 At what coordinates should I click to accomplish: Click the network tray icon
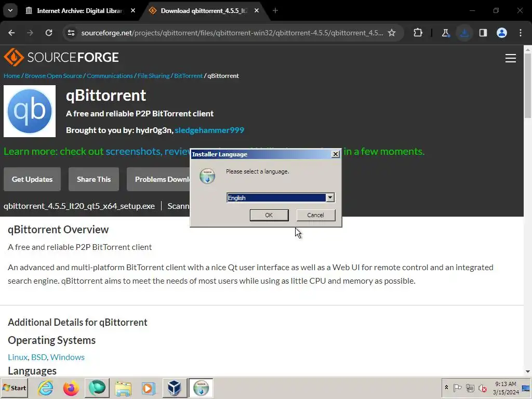click(470, 388)
